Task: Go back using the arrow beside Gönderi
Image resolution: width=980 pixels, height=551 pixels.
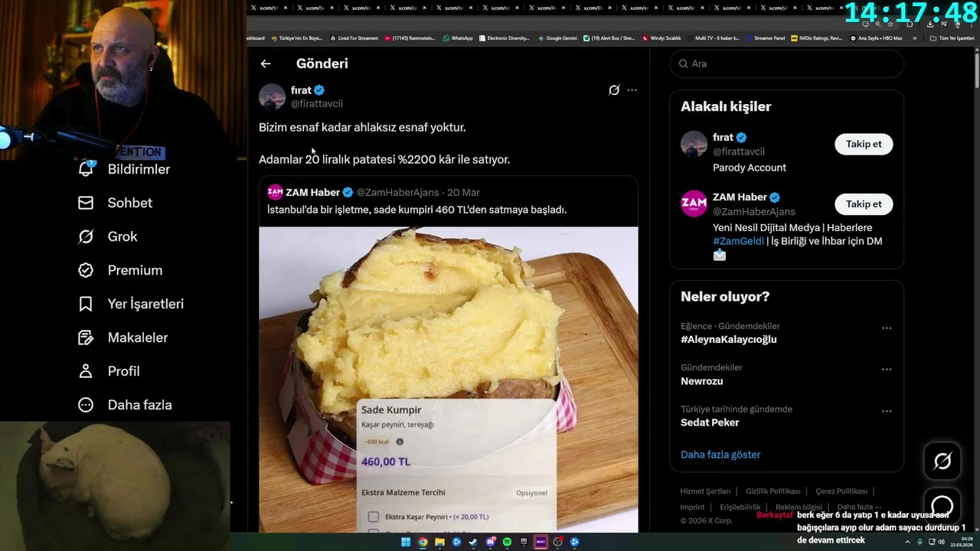Action: [266, 64]
